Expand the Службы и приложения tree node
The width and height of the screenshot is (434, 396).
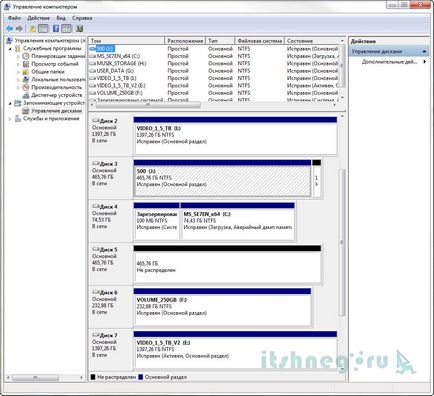pyautogui.click(x=10, y=119)
